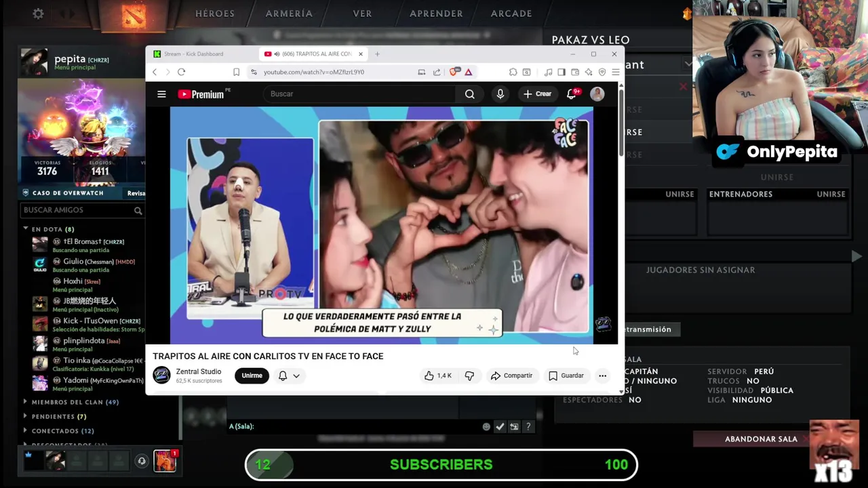Click pop-out chat window icon
The image size is (868, 488).
coord(514,426)
